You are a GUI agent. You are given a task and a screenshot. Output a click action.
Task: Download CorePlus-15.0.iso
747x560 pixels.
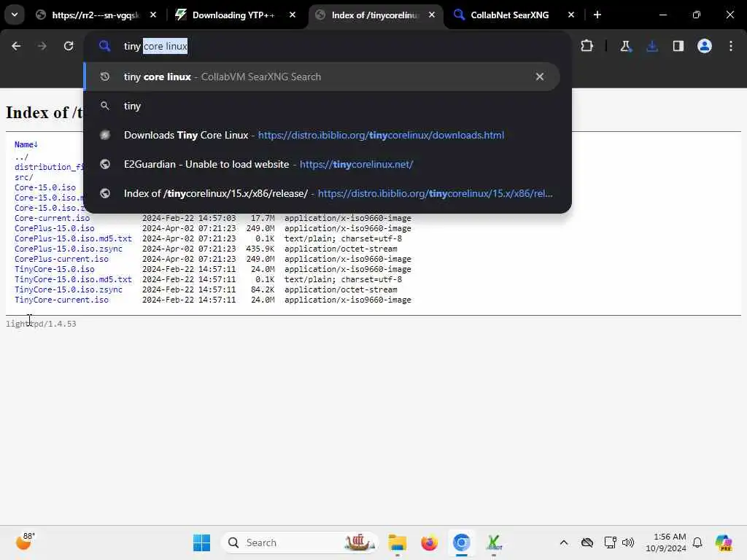coord(54,228)
